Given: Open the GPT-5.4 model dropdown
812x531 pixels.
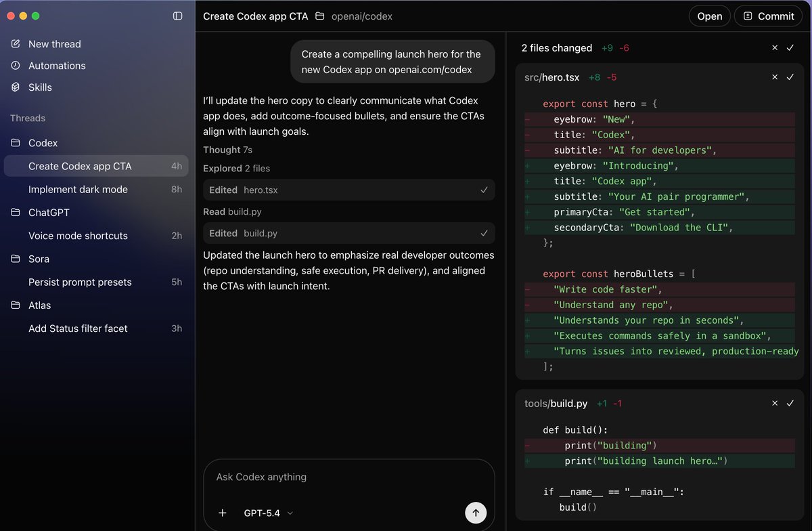Looking at the screenshot, I should 269,513.
